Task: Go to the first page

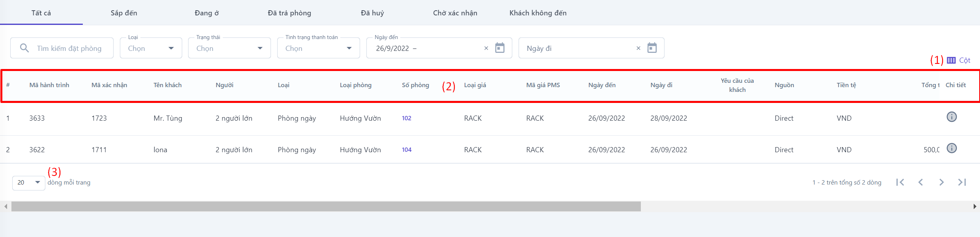Action: (x=900, y=182)
